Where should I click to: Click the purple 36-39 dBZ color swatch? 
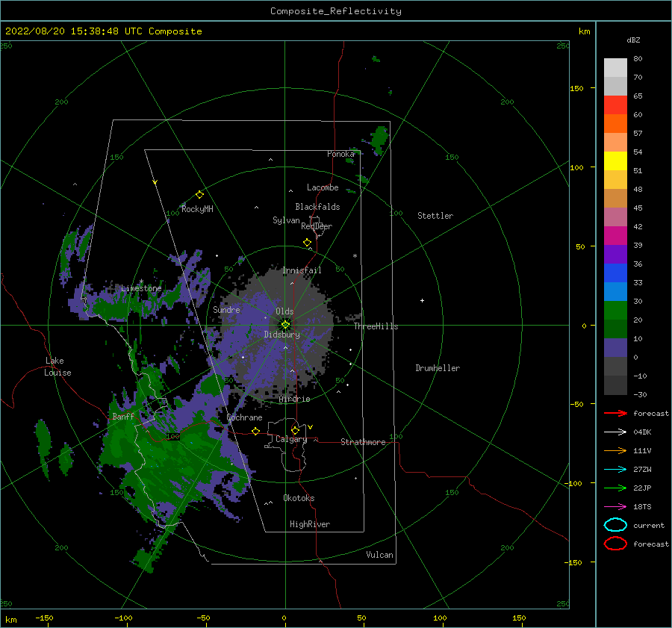[x=615, y=255]
